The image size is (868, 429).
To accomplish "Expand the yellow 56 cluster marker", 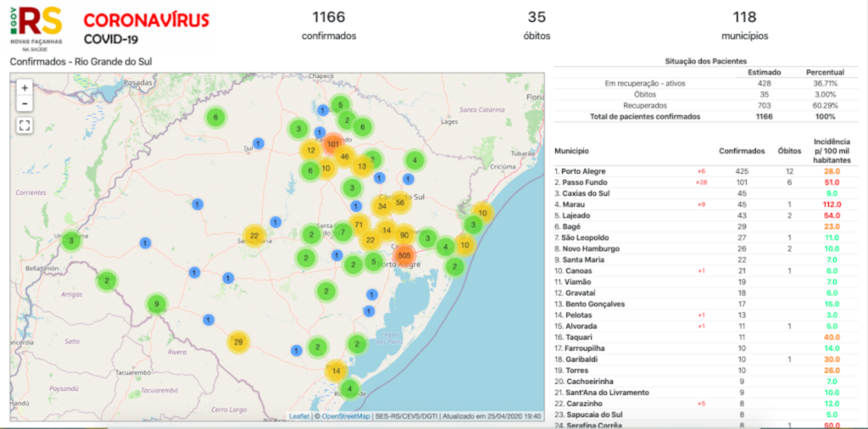I will 400,203.
